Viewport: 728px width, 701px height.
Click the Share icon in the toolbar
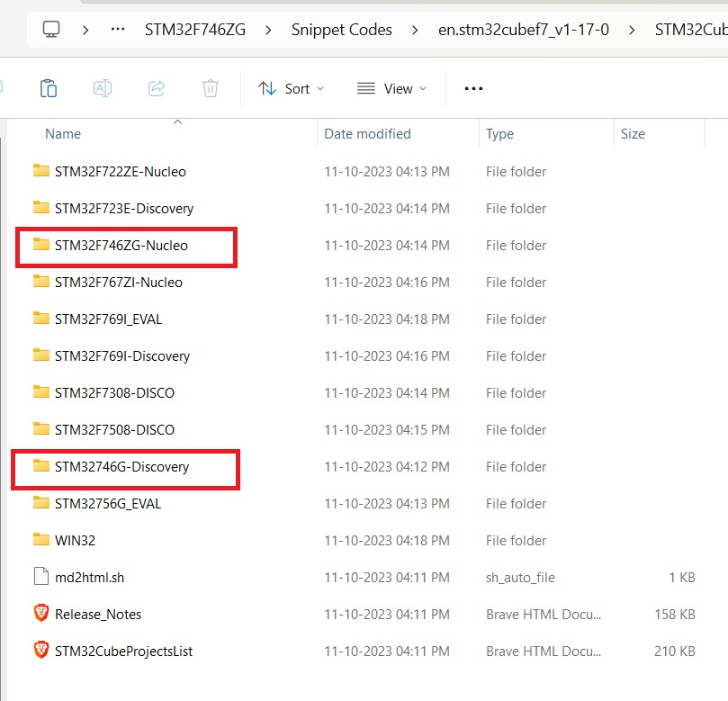point(157,87)
